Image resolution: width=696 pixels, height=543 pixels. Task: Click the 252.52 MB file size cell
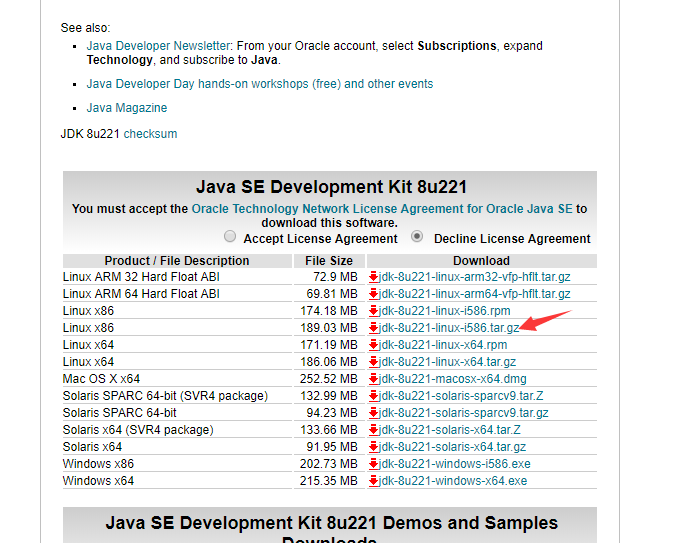coord(329,379)
